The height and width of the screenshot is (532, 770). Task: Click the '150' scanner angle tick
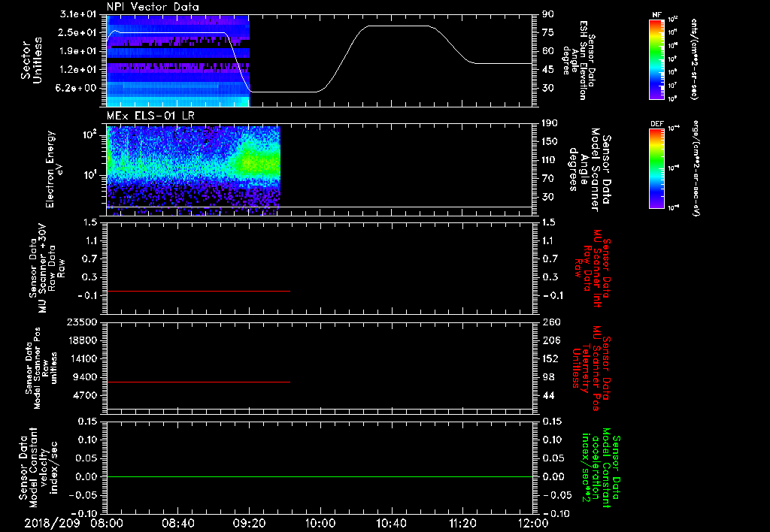pos(550,142)
